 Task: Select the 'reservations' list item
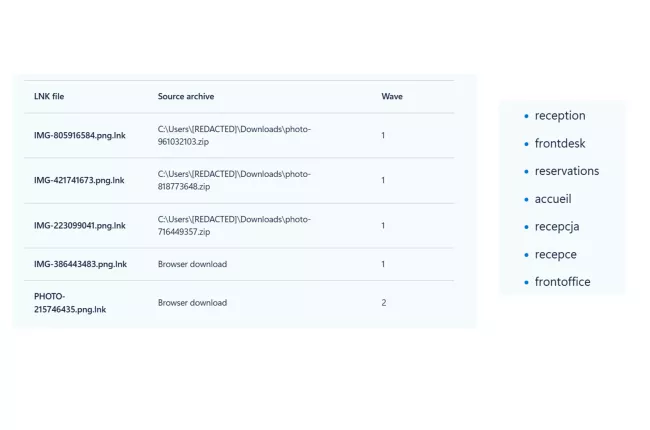567,171
